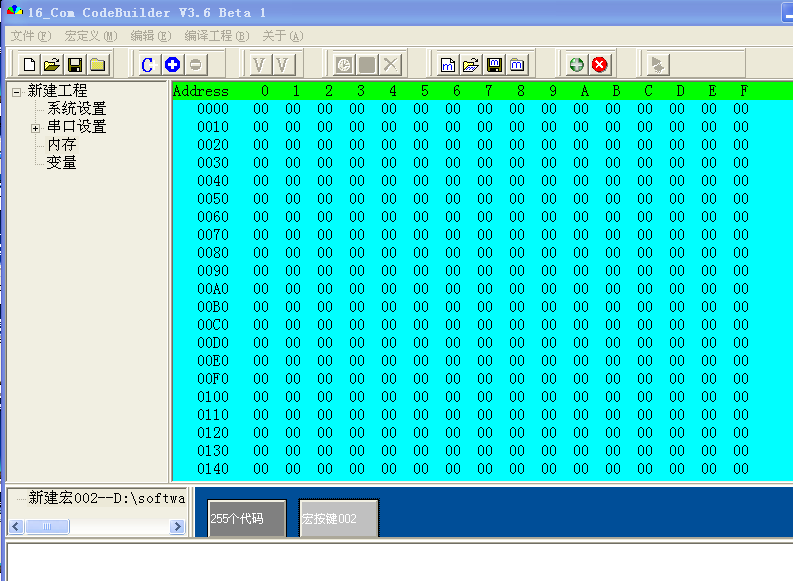This screenshot has height=581, width=793.
Task: Collapse the 新建工程 tree root node
Action: pos(16,91)
